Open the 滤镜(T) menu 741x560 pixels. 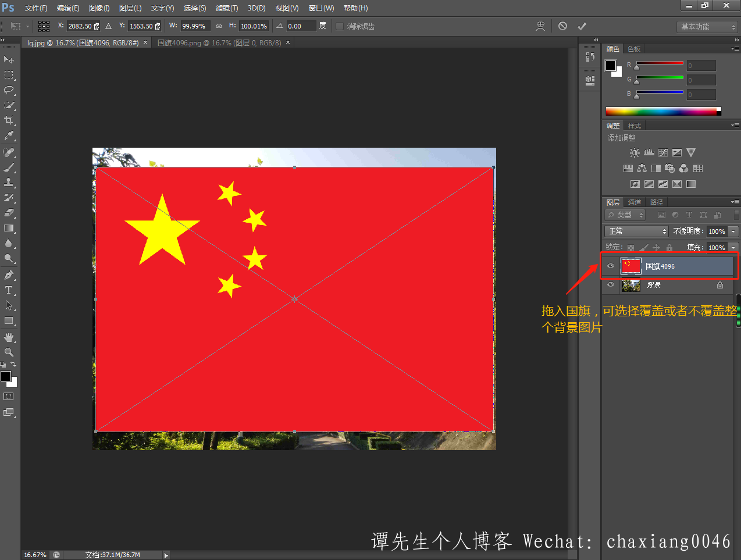click(226, 8)
